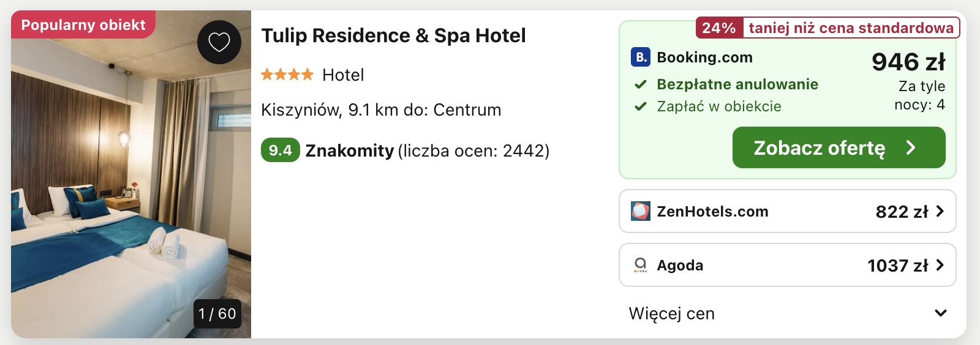Open the Zobacz ofertę deal button

839,147
